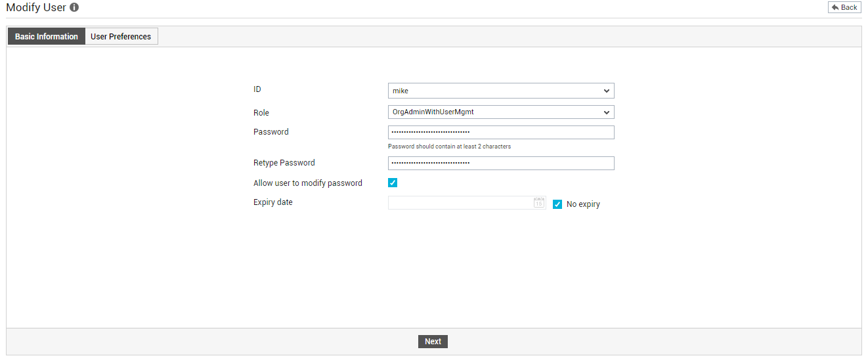
Task: Click the 'Expiry date' label
Action: pos(273,202)
